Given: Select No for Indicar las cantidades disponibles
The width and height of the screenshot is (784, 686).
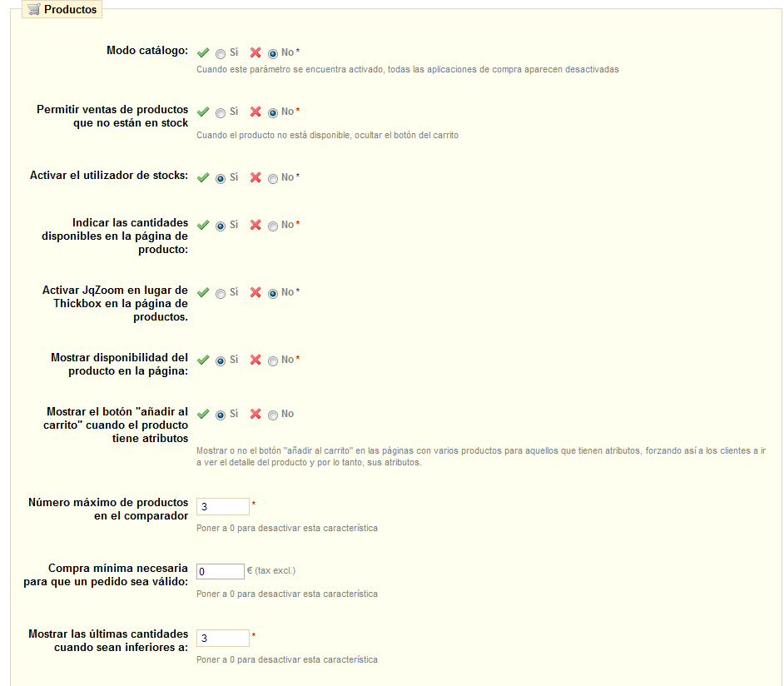Looking at the screenshot, I should 272,226.
